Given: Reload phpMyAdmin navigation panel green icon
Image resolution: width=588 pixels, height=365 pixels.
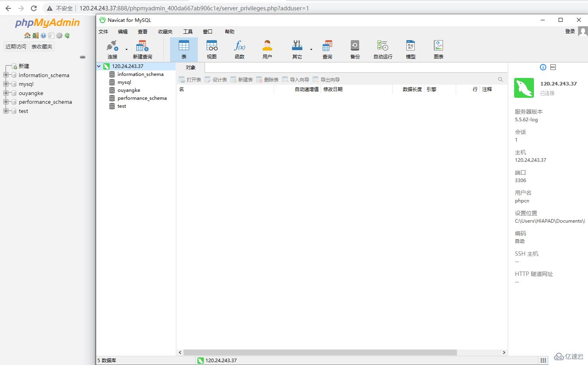Looking at the screenshot, I should [x=67, y=35].
